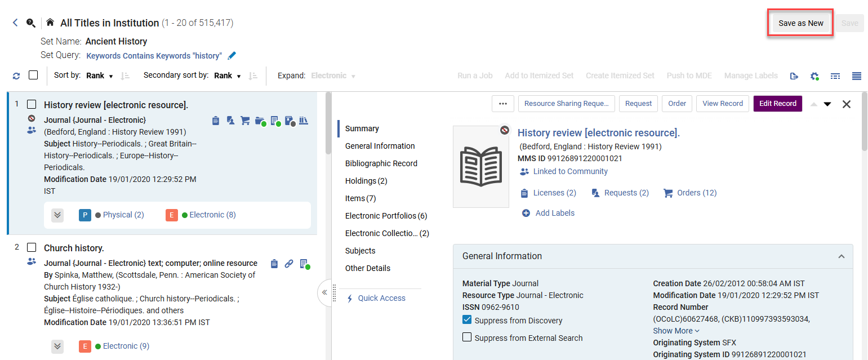Viewport: 868px width, 360px height.
Task: Collapse the details pane with double-chevron
Action: (x=324, y=292)
